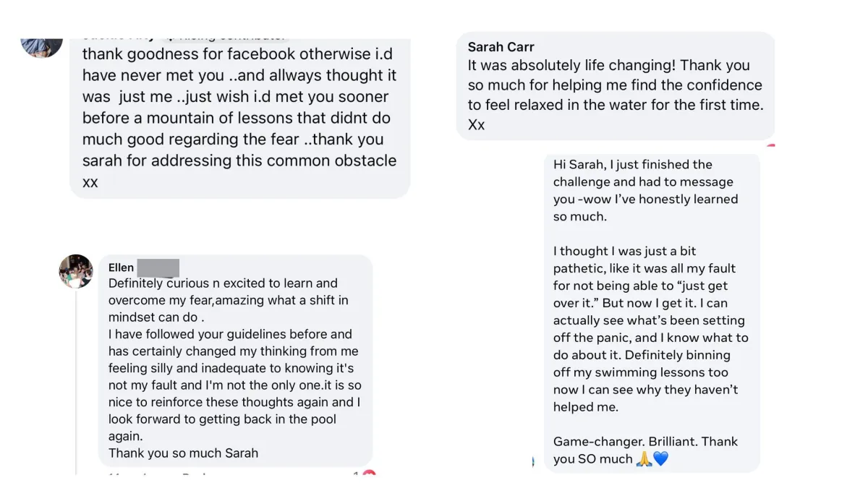This screenshot has width=868, height=488.
Task: Click the 'Game-changer. Brilliant.' line in the message
Action: click(x=646, y=442)
